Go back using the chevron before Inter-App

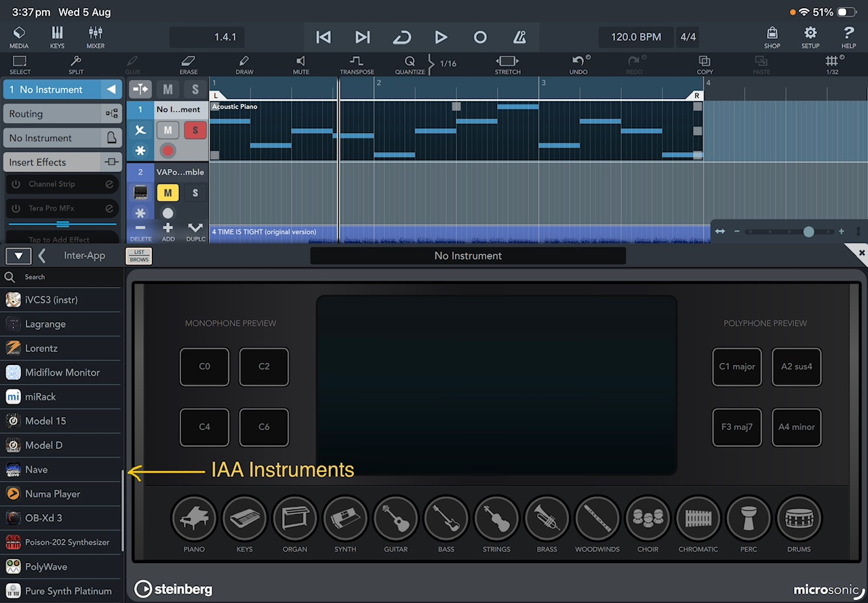[42, 256]
